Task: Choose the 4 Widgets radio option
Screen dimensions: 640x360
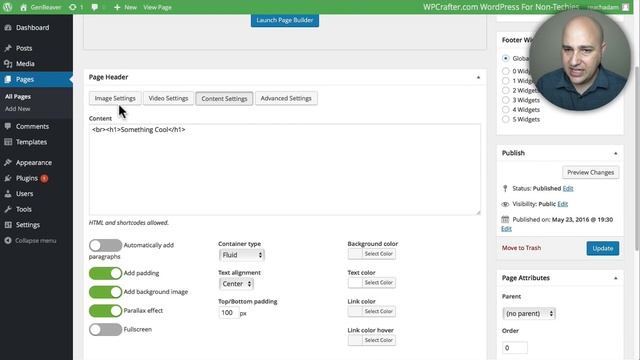Action: pyautogui.click(x=506, y=110)
